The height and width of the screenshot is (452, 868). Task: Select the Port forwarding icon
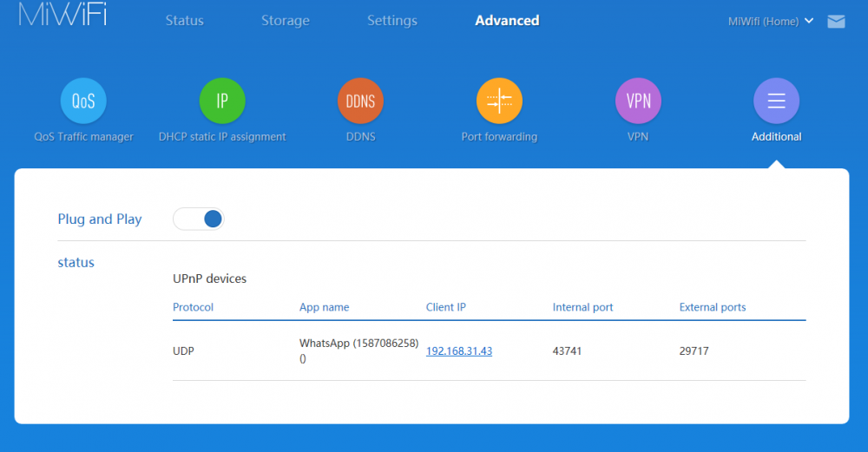tap(499, 101)
